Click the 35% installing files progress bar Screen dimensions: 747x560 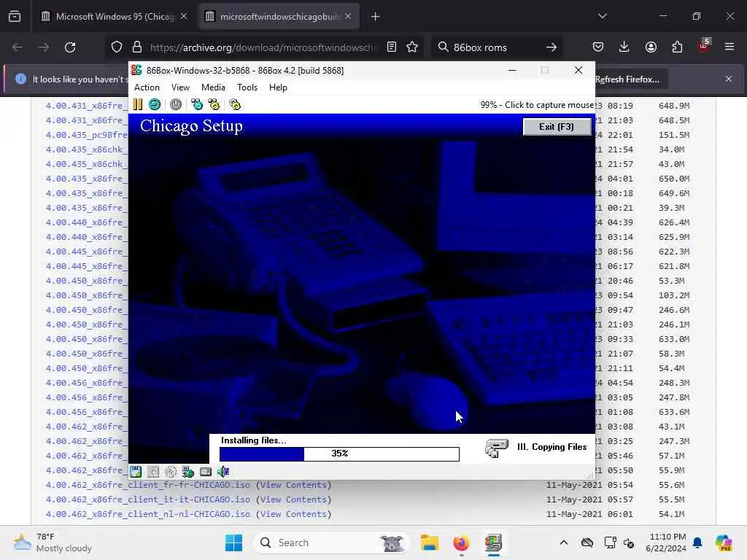pos(339,454)
